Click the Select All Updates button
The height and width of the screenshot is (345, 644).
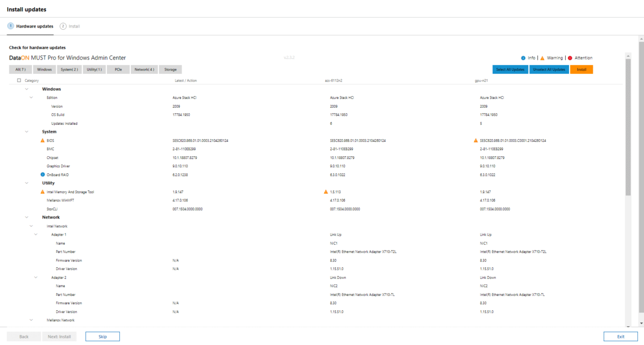pyautogui.click(x=510, y=69)
